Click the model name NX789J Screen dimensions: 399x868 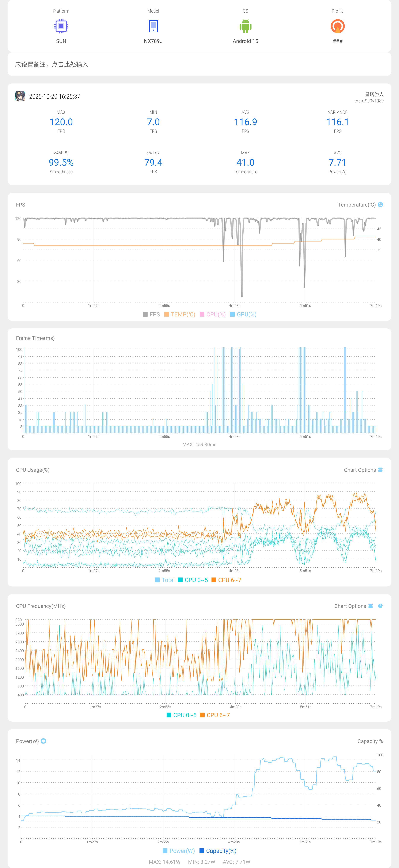(153, 41)
